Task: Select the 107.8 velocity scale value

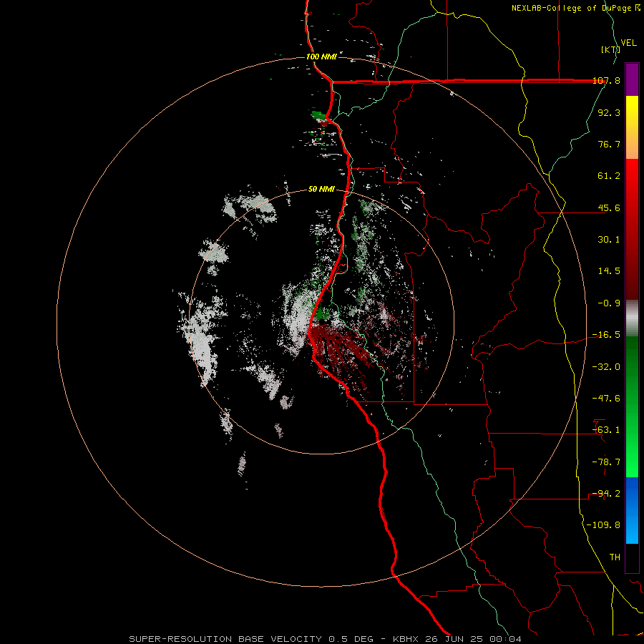Action: [x=607, y=80]
